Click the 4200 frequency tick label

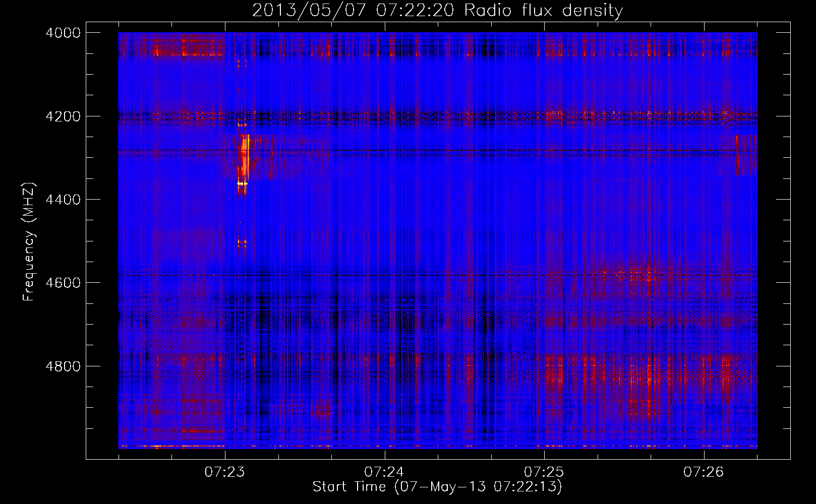[63, 116]
